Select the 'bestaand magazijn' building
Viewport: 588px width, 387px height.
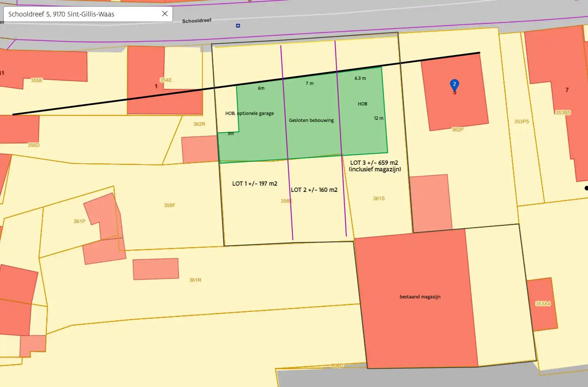[420, 297]
